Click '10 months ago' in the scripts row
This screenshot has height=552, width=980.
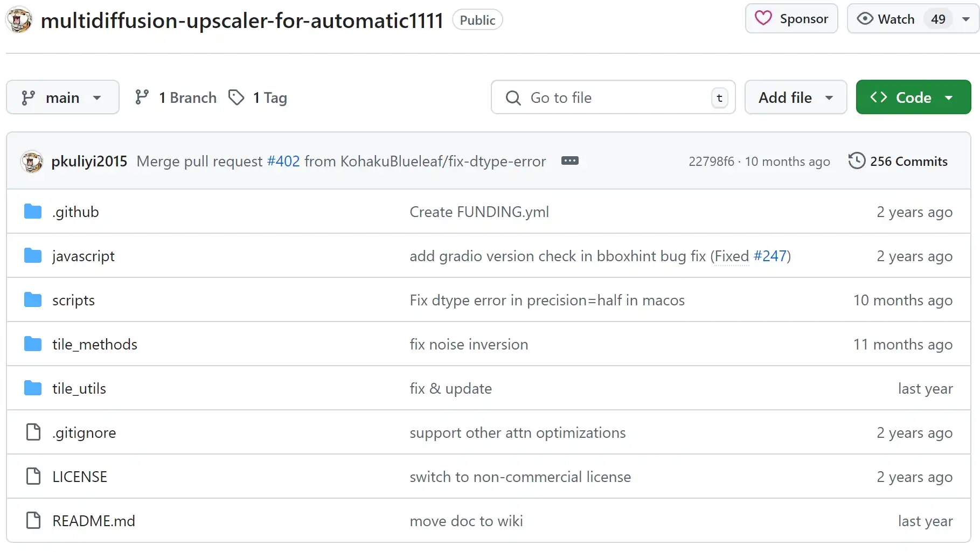[x=903, y=300]
